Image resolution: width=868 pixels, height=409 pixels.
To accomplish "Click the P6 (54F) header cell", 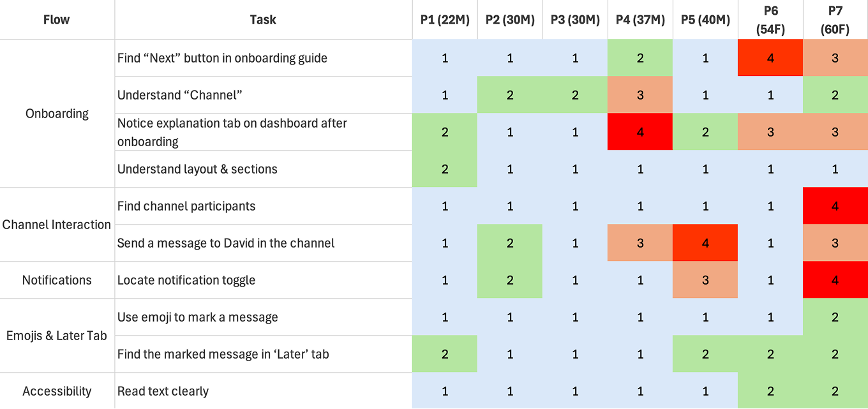I will (x=770, y=20).
